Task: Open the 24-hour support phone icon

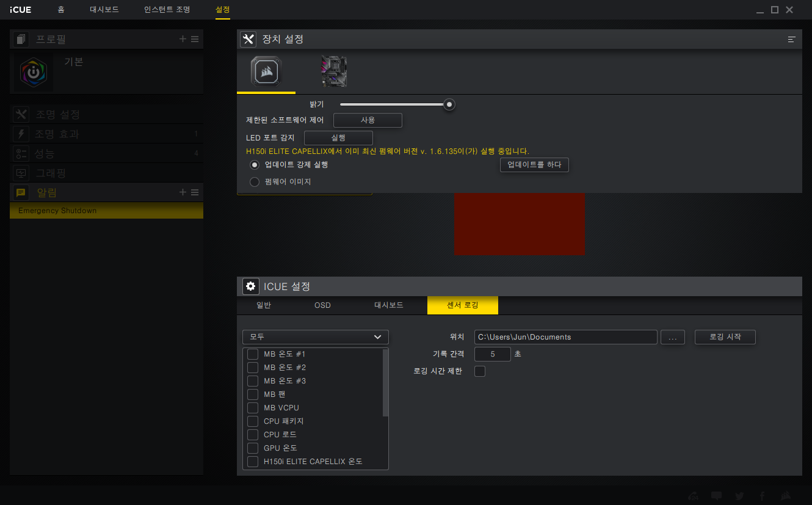Action: coord(694,496)
